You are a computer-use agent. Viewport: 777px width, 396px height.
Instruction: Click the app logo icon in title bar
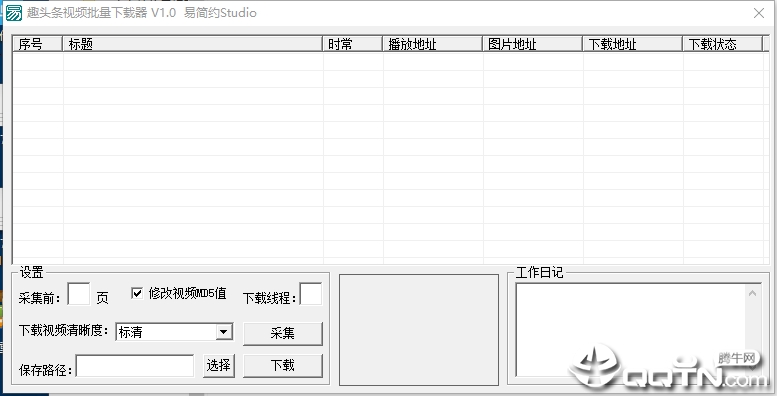pyautogui.click(x=13, y=13)
